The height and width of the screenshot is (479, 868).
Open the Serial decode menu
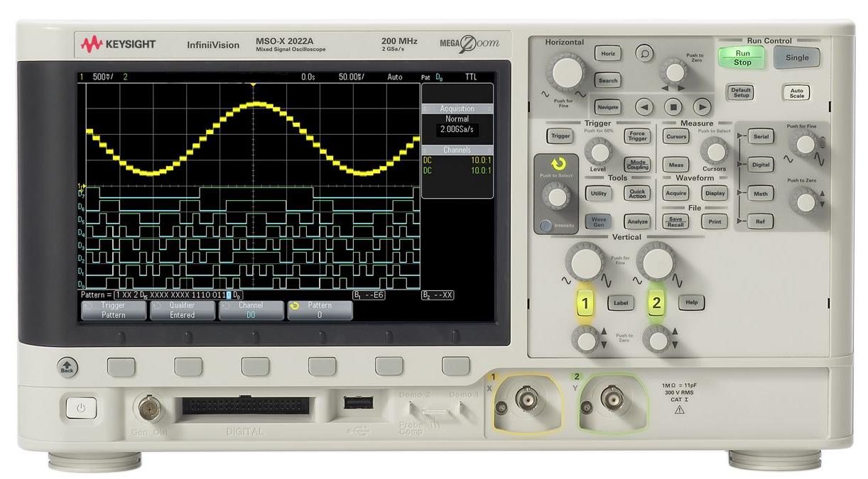[x=760, y=136]
